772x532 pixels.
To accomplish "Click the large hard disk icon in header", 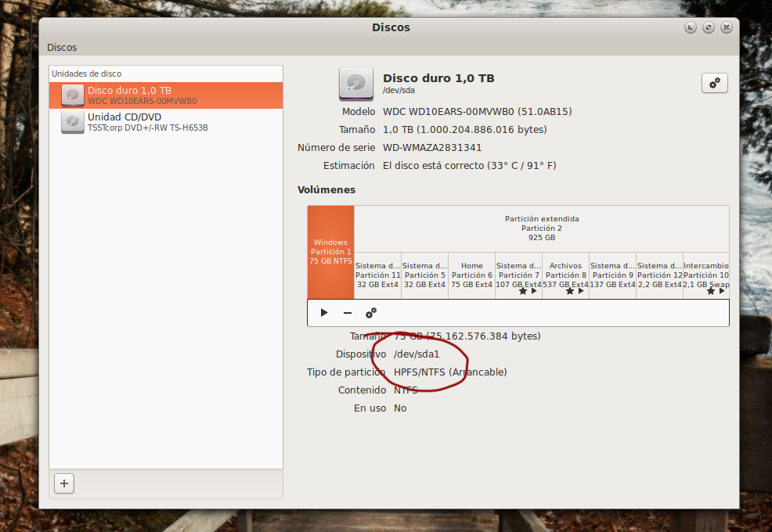I will (x=355, y=84).
